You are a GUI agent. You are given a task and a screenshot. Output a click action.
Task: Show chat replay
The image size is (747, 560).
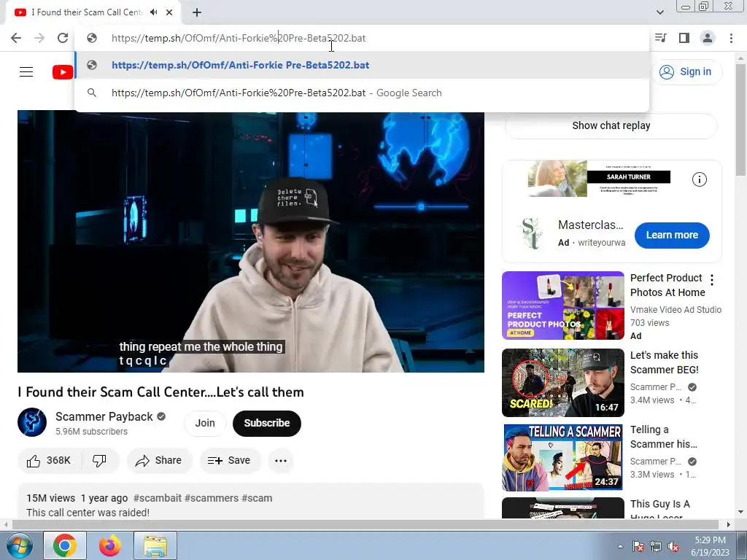(611, 125)
